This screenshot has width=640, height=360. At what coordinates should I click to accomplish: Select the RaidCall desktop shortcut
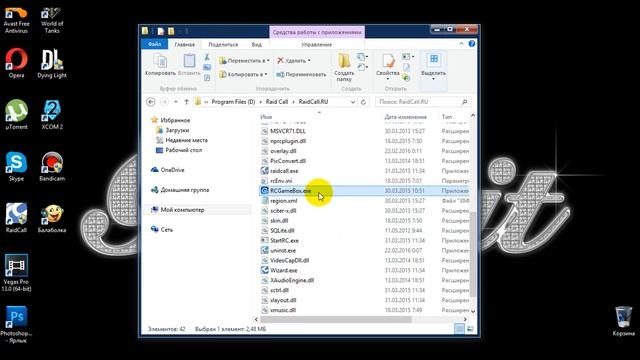coord(16,217)
